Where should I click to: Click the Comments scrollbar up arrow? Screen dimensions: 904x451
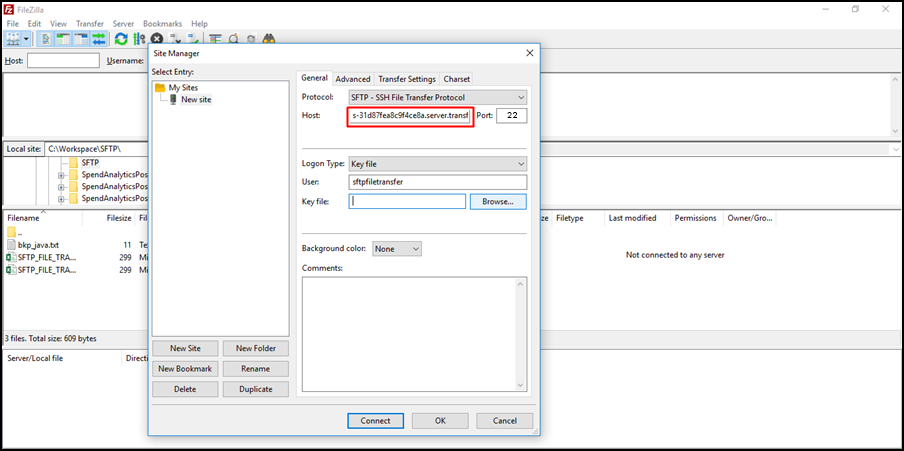click(x=521, y=283)
